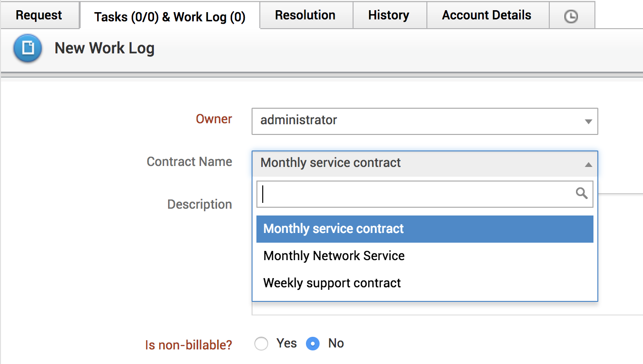Choose the highlighted Monthly service contract list option
Viewport: 643px width, 364px height.
(x=333, y=229)
